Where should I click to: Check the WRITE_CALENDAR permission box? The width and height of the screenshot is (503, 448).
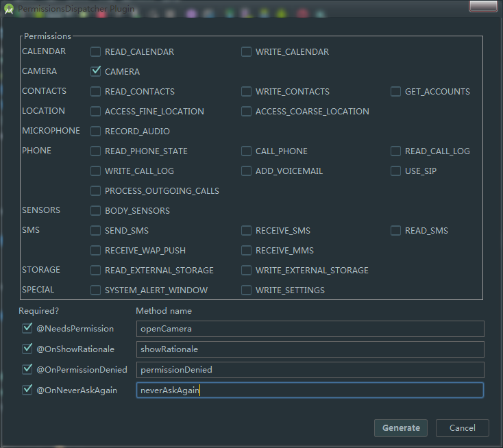[x=246, y=51]
